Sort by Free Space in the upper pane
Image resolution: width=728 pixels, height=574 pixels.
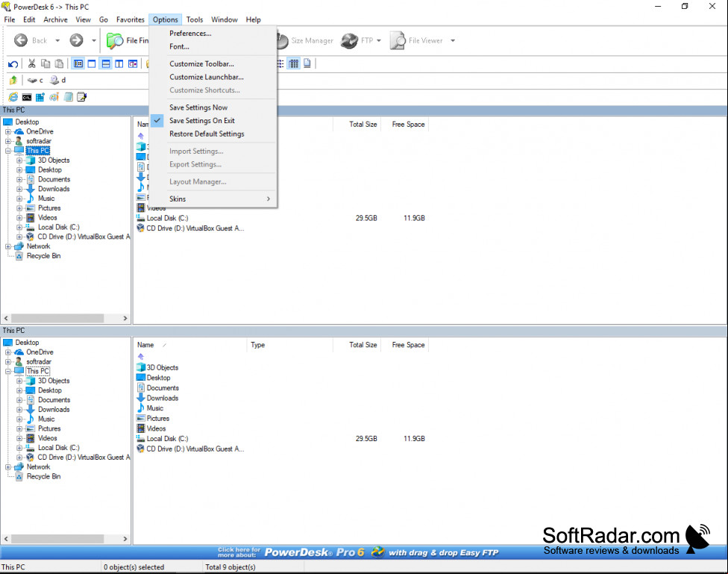coord(405,124)
